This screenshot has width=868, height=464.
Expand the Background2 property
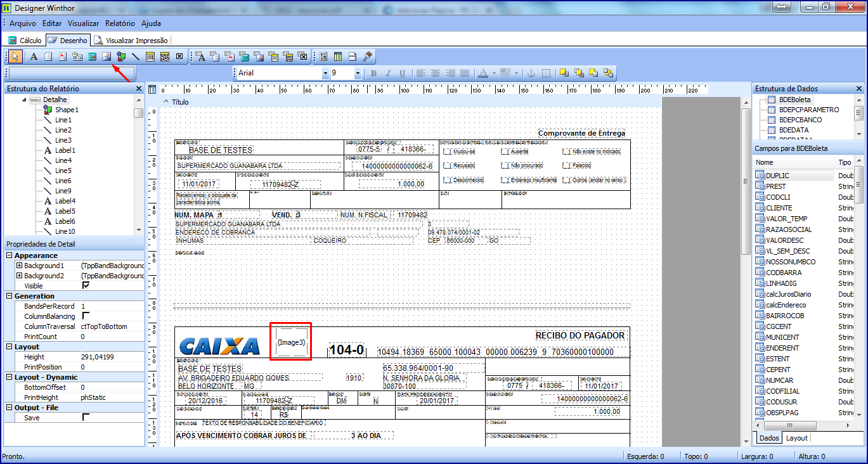click(19, 276)
